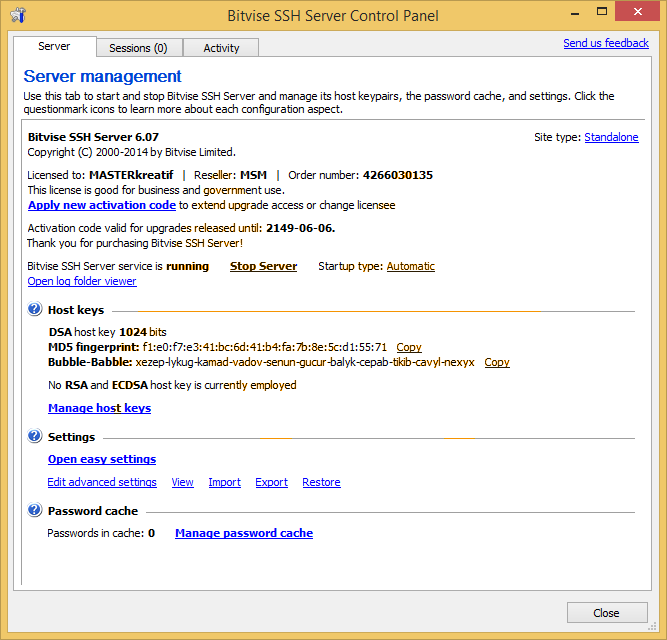Open log folder viewer
667x640 pixels.
[x=82, y=281]
